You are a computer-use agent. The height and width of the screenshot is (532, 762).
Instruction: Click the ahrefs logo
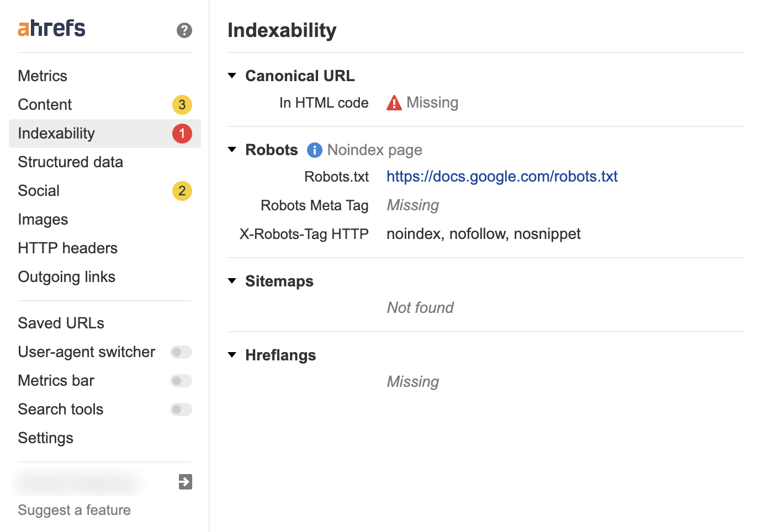pos(51,28)
